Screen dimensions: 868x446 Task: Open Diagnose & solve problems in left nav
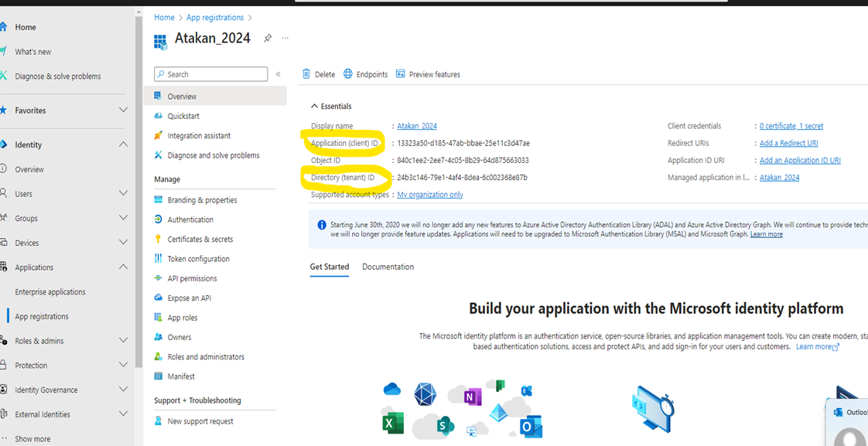point(58,77)
